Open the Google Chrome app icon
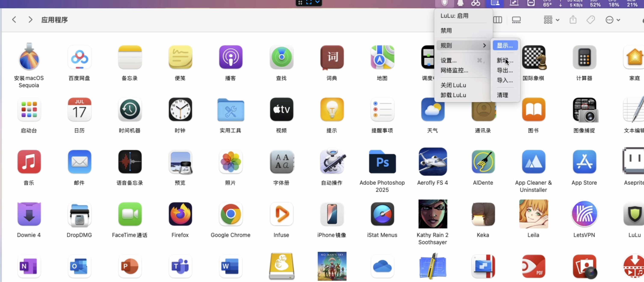 point(230,214)
